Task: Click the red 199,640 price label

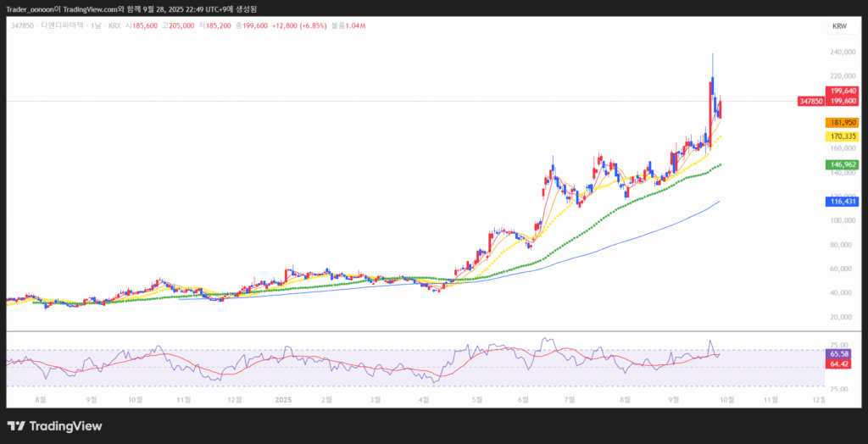Action: point(843,91)
